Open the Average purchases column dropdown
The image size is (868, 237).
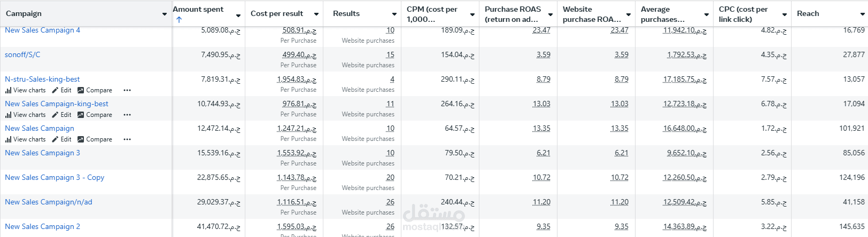click(707, 14)
